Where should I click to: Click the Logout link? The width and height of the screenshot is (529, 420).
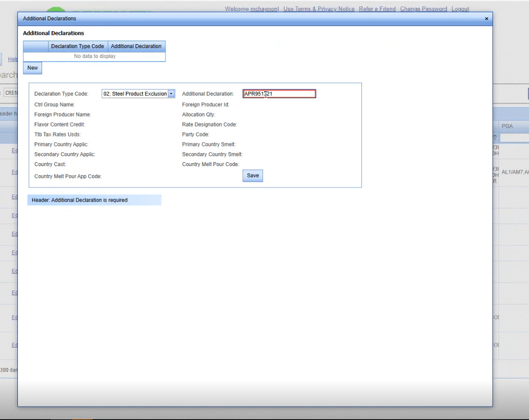[460, 9]
